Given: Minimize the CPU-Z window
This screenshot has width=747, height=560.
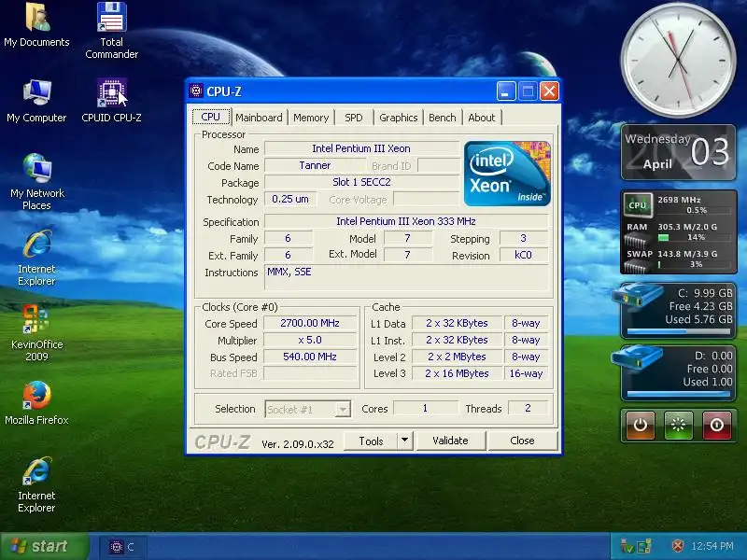Looking at the screenshot, I should tap(506, 91).
